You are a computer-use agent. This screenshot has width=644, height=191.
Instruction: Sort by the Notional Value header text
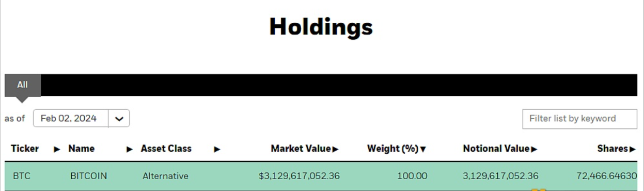point(496,149)
